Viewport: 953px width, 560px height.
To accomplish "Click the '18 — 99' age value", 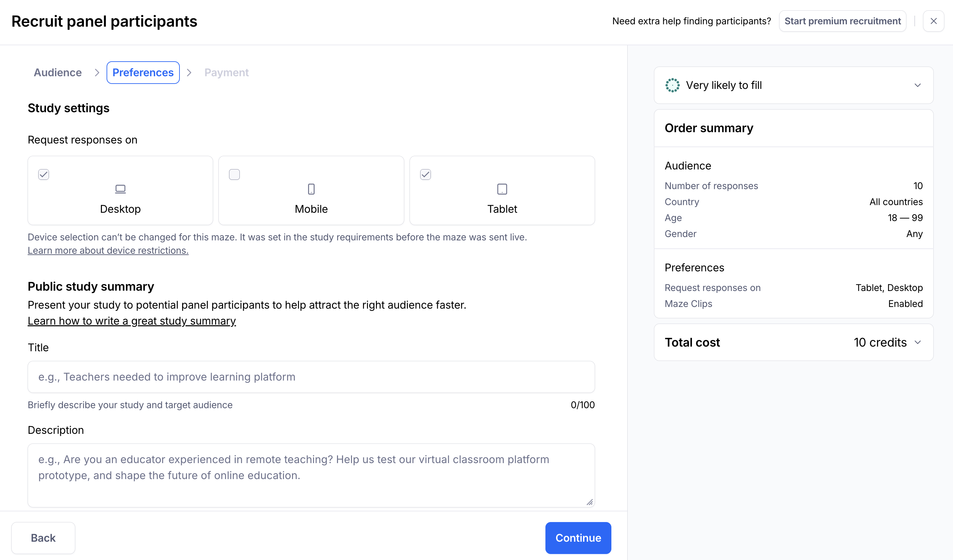I will click(905, 218).
